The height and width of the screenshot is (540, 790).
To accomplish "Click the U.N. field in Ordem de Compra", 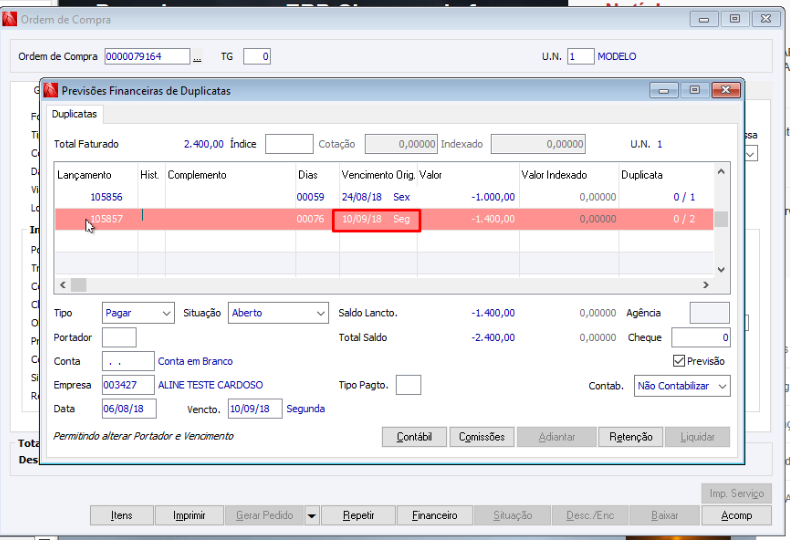I will 580,56.
